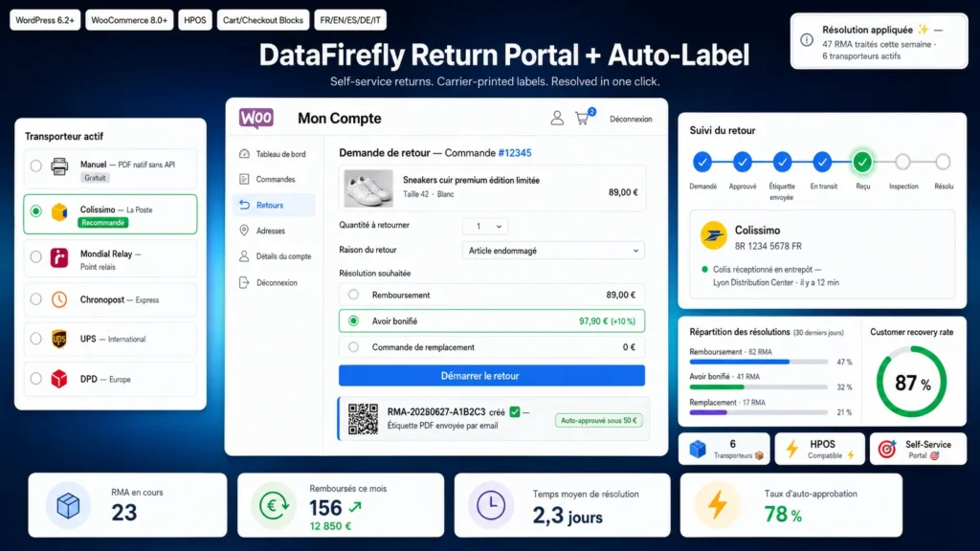The width and height of the screenshot is (980, 551).
Task: Click the Reçu tracking step
Action: click(x=862, y=163)
